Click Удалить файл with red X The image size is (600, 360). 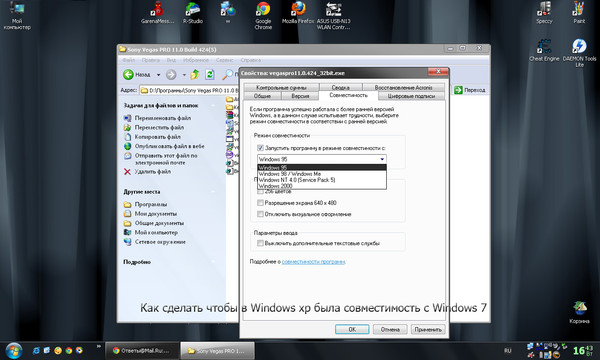(x=153, y=172)
